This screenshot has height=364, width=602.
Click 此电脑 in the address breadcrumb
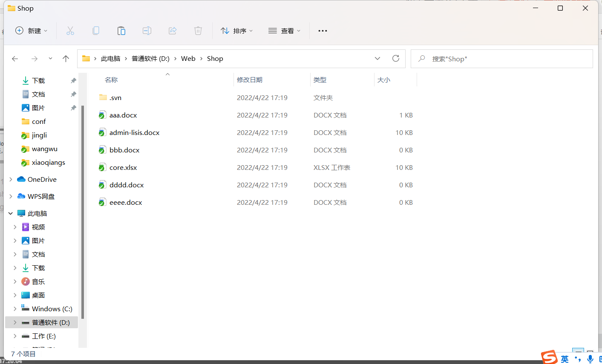point(111,59)
